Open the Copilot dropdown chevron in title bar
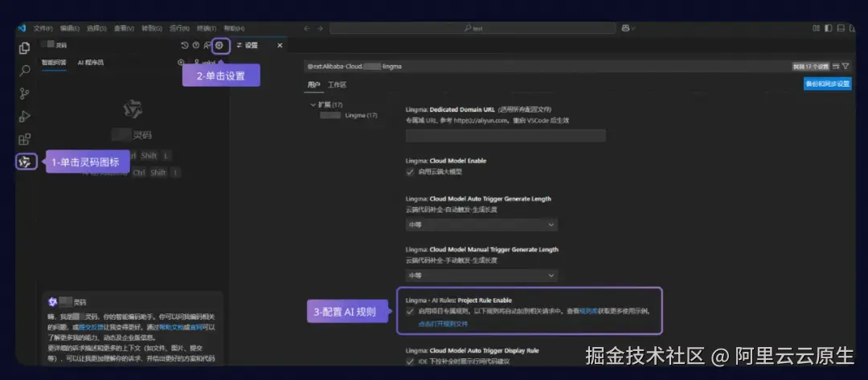 click(633, 28)
